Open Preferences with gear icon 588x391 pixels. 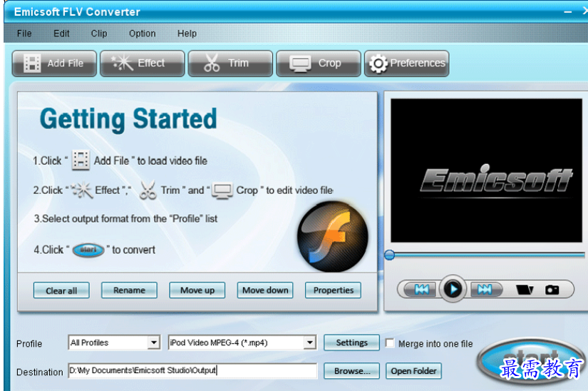click(x=406, y=64)
